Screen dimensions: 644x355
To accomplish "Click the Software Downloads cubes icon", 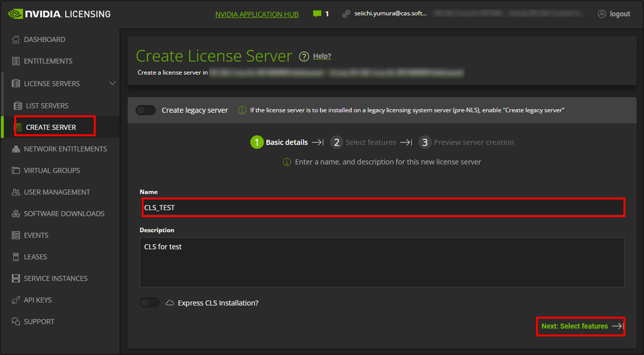I will pyautogui.click(x=16, y=214).
